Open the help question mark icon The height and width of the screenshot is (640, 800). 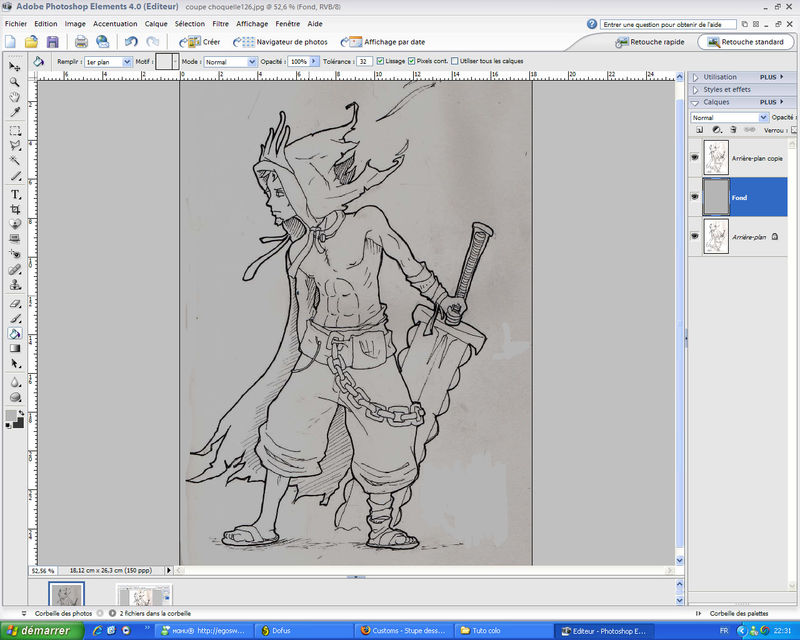592,24
